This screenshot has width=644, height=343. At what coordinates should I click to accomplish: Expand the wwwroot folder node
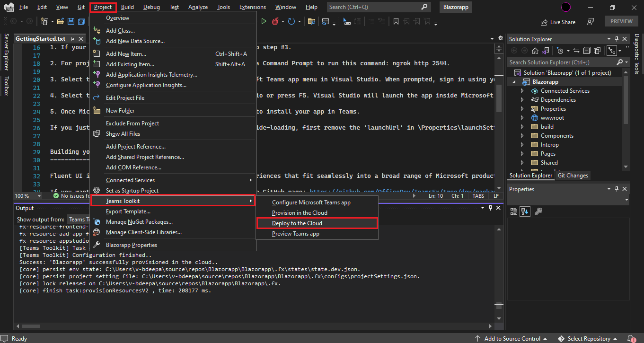coord(522,118)
